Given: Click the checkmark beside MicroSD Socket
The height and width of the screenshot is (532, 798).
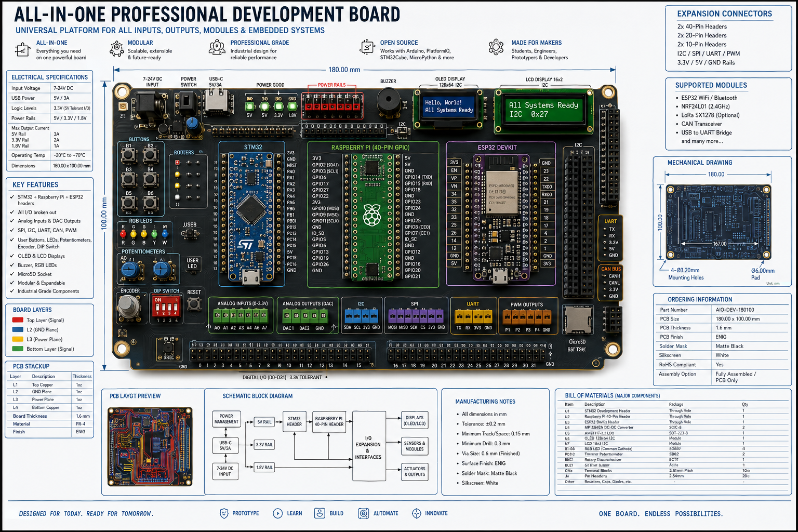Looking at the screenshot, I should pyautogui.click(x=12, y=274).
